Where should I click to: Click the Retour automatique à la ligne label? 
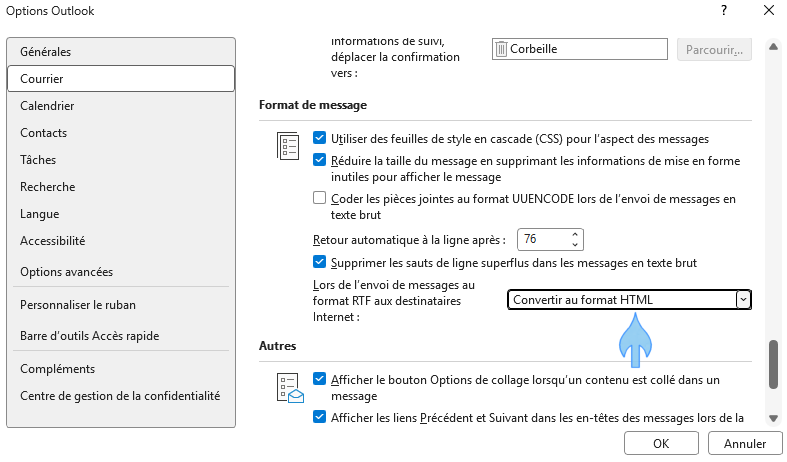click(409, 240)
